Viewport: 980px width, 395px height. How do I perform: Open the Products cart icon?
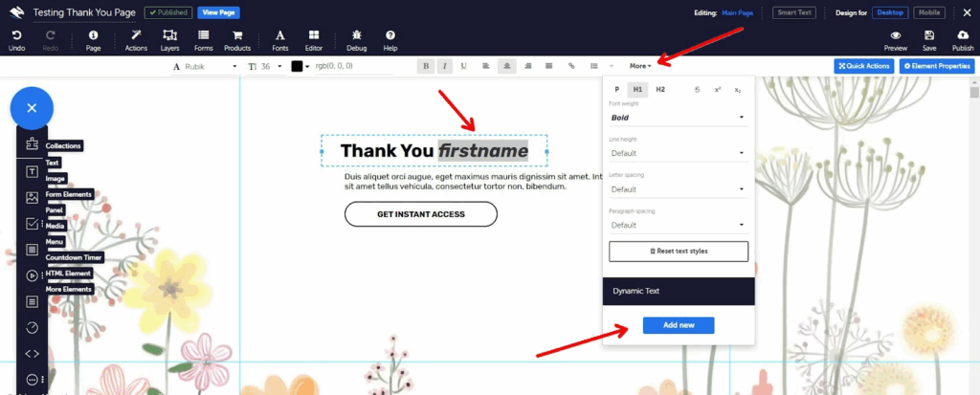click(237, 40)
